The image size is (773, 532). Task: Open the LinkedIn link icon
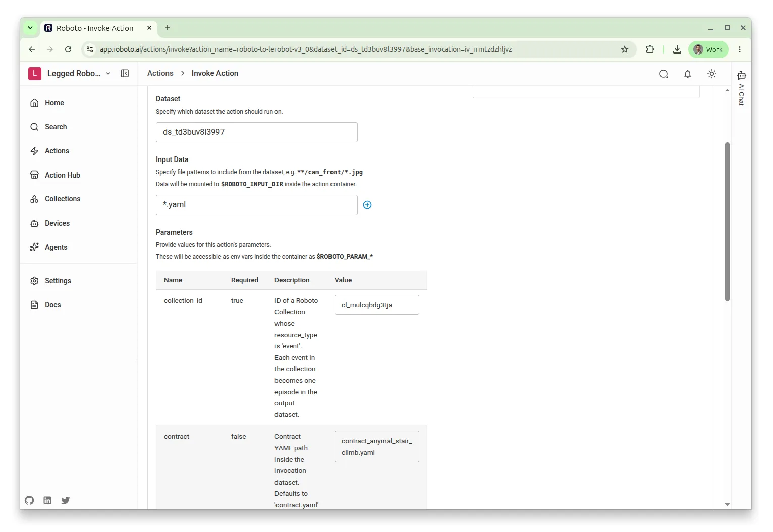47,500
